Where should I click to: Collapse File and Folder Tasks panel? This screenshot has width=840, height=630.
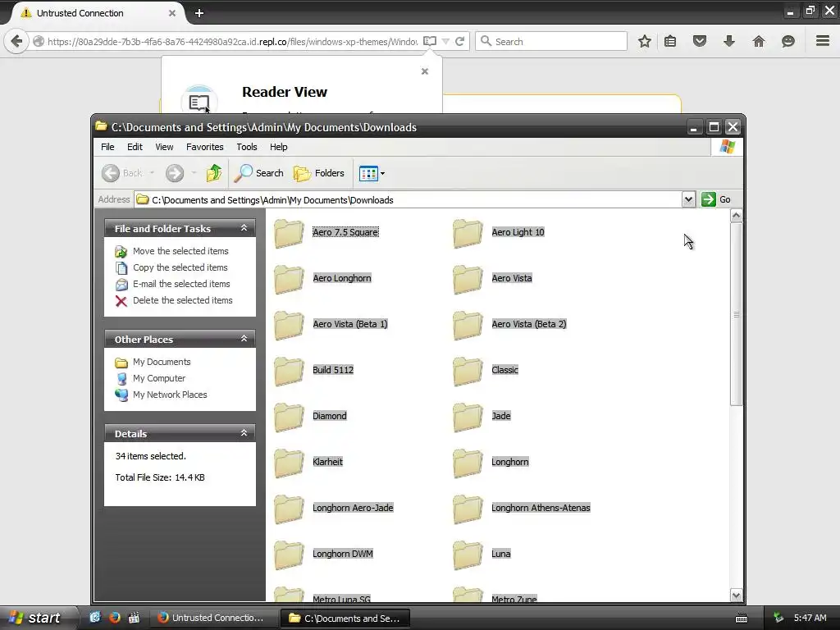(244, 228)
